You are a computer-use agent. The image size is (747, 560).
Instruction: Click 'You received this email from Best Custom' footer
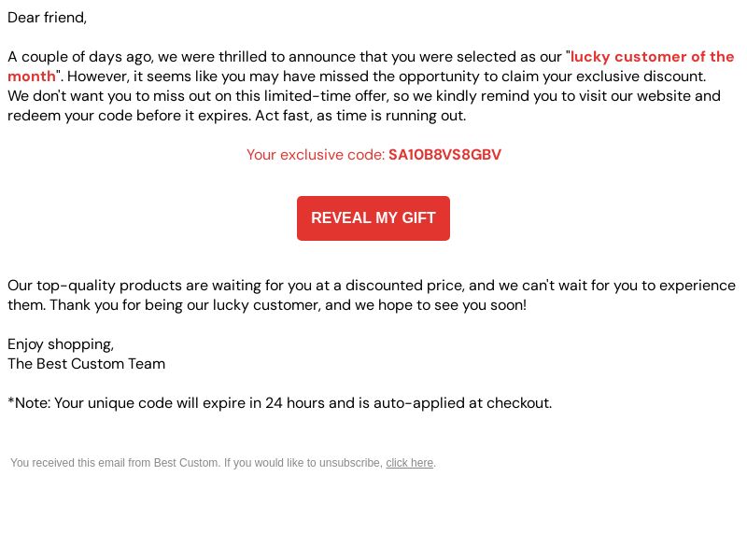114,463
